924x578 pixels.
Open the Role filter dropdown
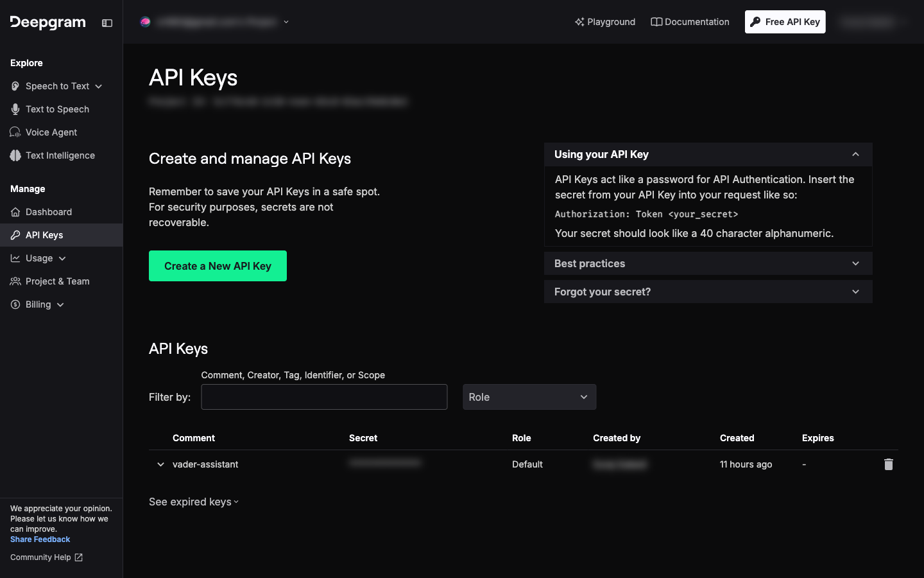(x=529, y=397)
